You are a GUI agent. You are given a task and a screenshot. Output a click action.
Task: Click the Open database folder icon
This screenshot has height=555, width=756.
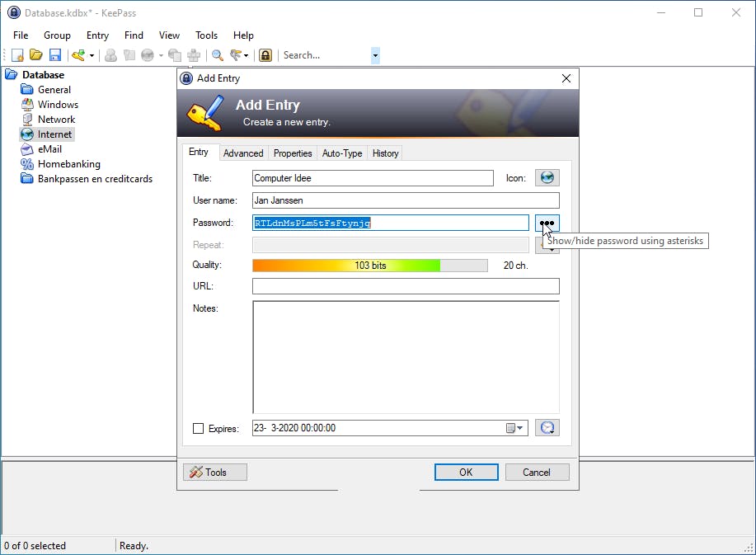pos(36,55)
